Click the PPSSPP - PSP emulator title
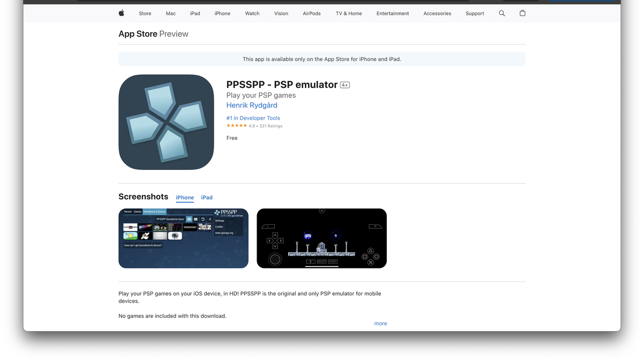The image size is (644, 362). click(282, 84)
